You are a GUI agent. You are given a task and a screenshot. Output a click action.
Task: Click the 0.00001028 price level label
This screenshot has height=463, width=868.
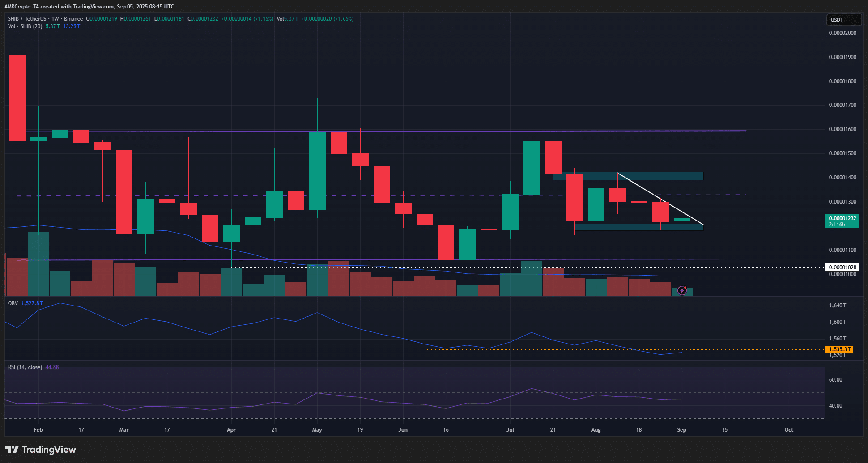(x=842, y=268)
